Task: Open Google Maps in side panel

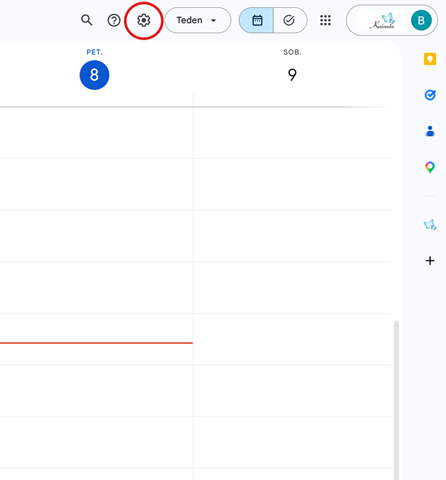Action: (x=430, y=167)
